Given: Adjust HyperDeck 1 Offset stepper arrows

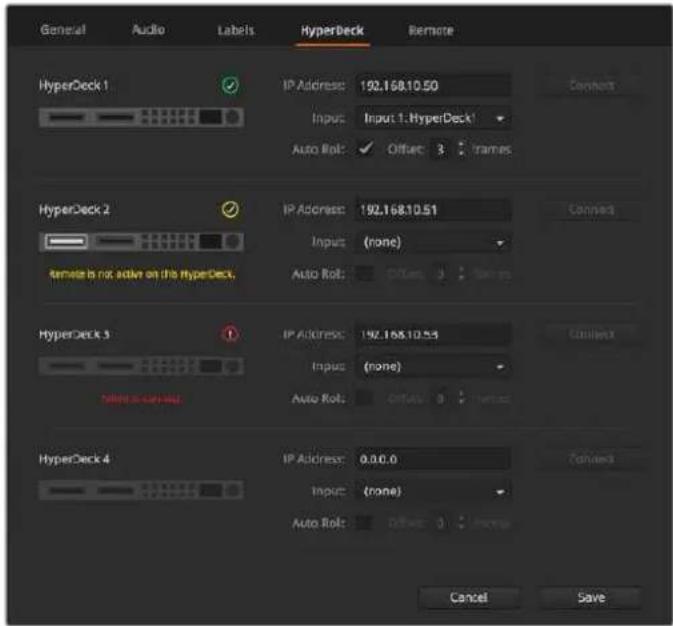Looking at the screenshot, I should pyautogui.click(x=461, y=149).
